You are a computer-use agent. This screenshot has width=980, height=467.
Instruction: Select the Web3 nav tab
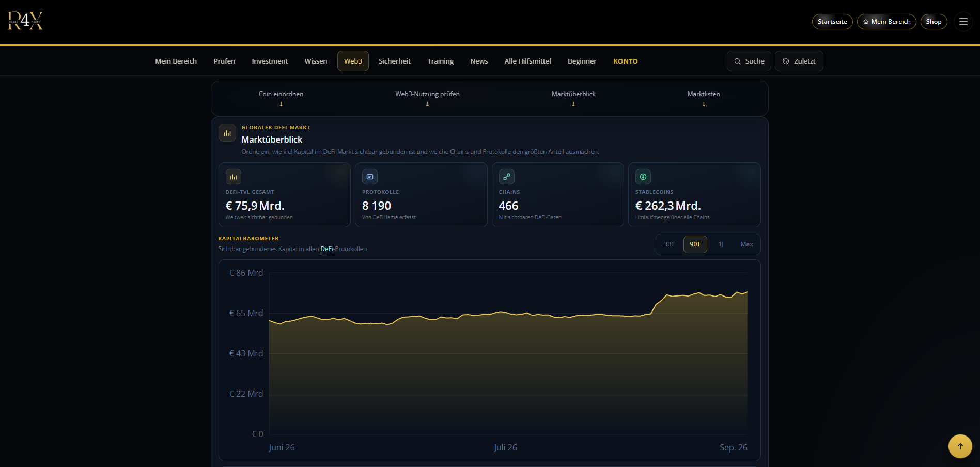click(353, 61)
